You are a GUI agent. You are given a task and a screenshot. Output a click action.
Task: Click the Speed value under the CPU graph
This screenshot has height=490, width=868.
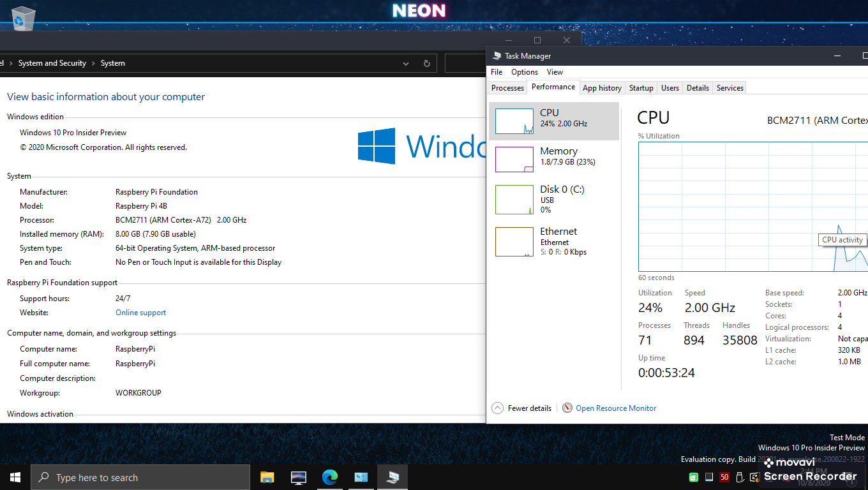pyautogui.click(x=710, y=308)
